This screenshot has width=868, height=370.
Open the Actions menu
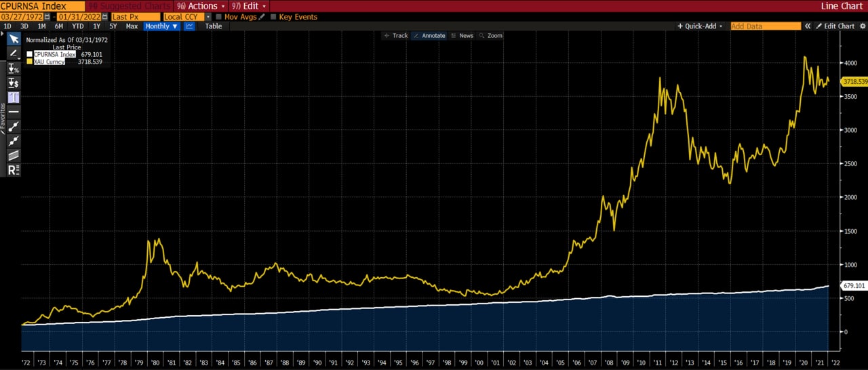pos(201,6)
